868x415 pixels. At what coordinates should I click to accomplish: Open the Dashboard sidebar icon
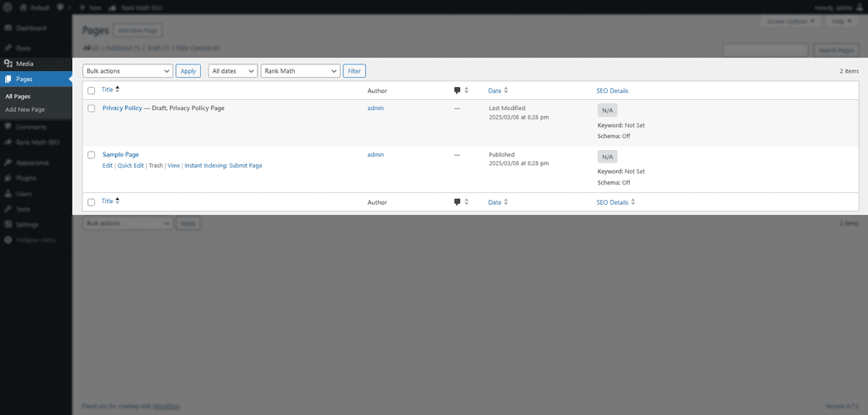pyautogui.click(x=8, y=28)
